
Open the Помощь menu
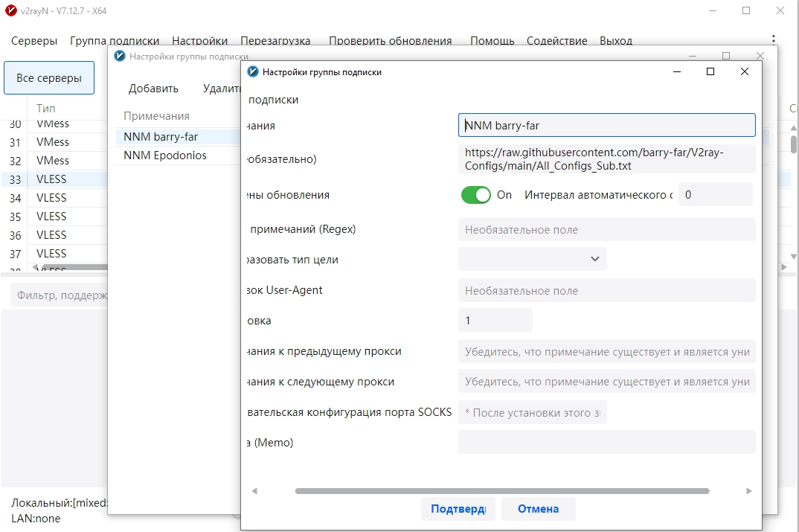click(492, 41)
